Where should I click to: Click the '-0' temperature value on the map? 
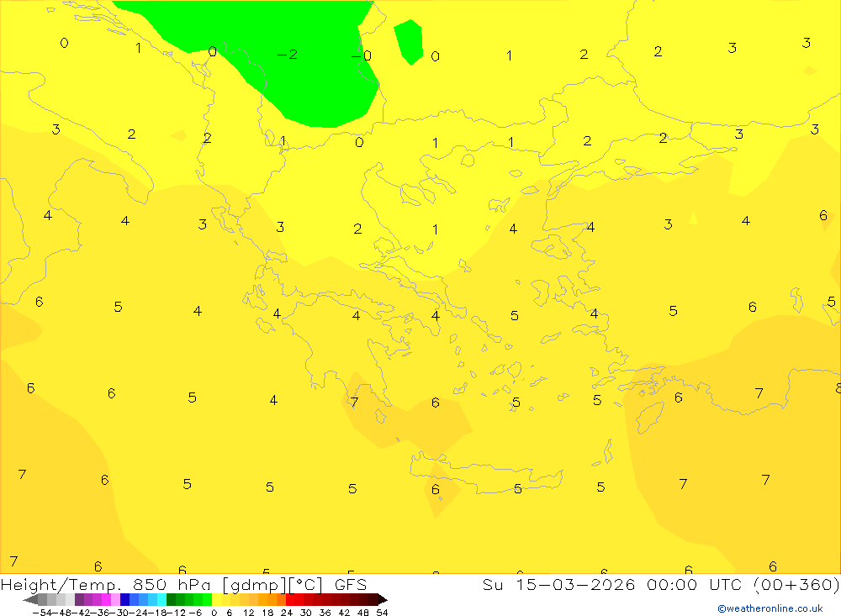pyautogui.click(x=362, y=55)
